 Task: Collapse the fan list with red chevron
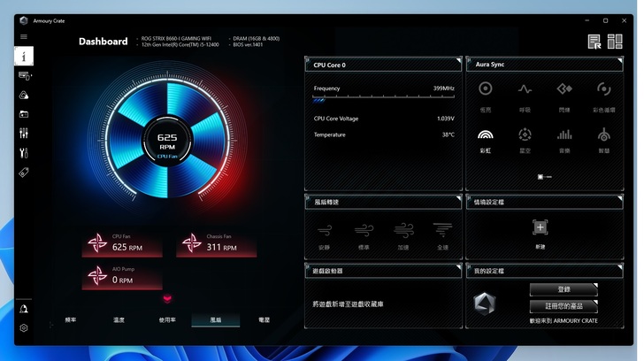click(167, 298)
